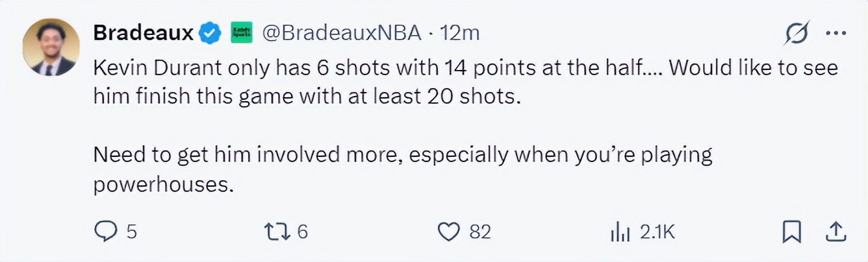The width and height of the screenshot is (868, 262).
Task: Click the reply count of 5
Action: [x=131, y=232]
